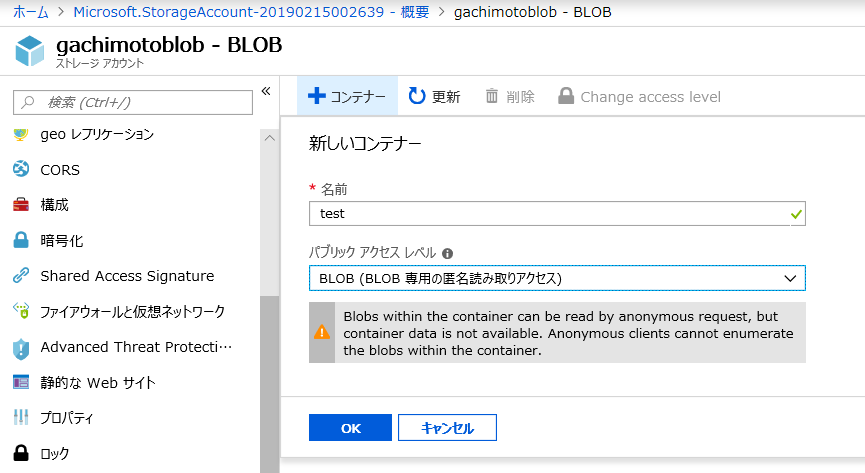Click the search magnifier icon

click(28, 102)
